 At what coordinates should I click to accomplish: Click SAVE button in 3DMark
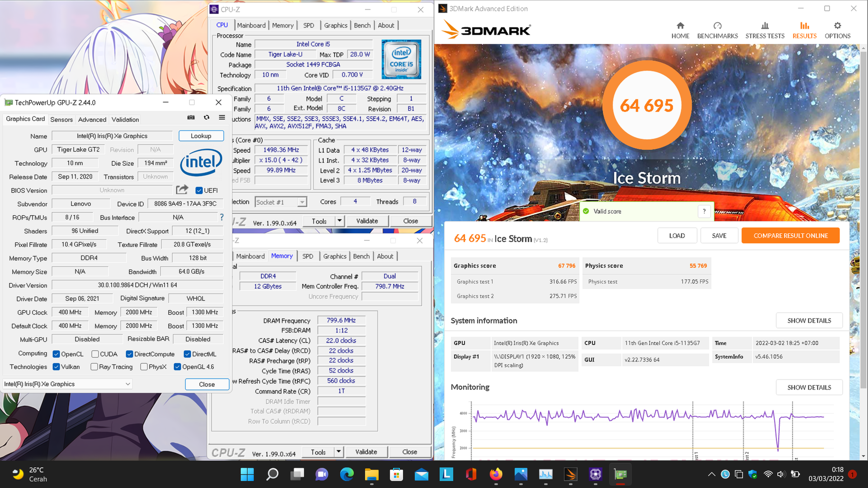(719, 235)
